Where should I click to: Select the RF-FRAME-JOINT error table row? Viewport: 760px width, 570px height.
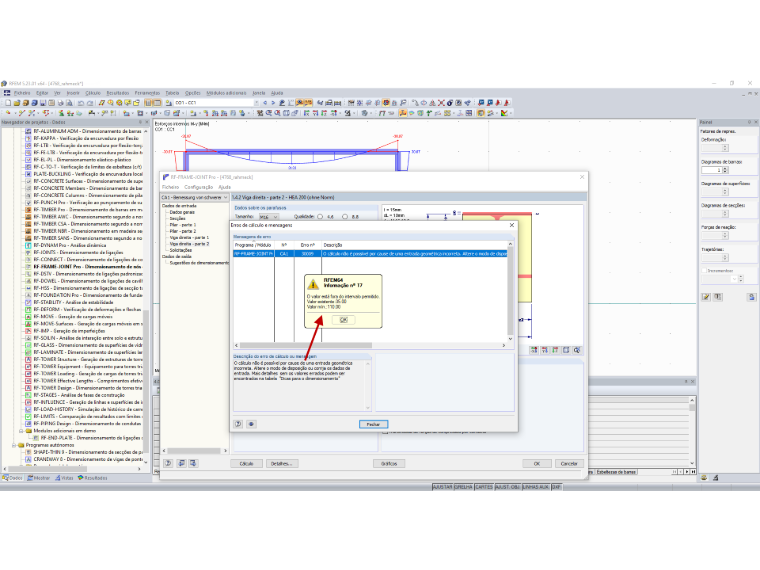tap(370, 253)
